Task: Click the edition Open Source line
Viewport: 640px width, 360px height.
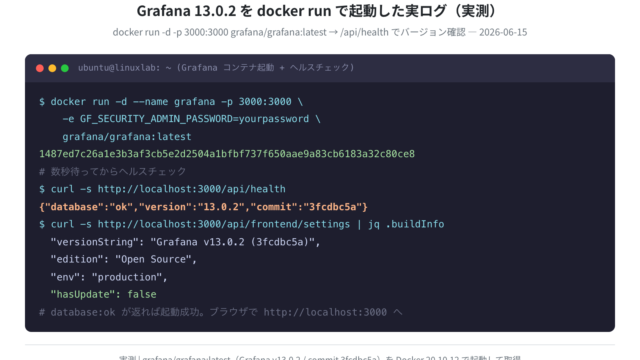Action: pyautogui.click(x=123, y=259)
